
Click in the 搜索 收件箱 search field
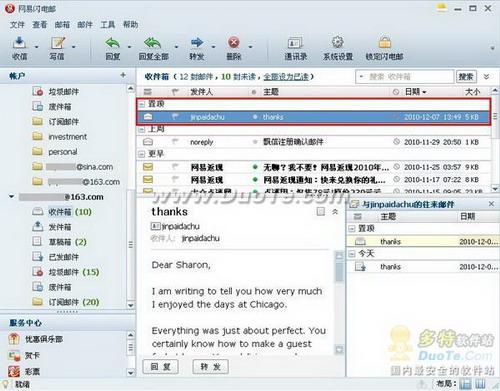pyautogui.click(x=405, y=77)
